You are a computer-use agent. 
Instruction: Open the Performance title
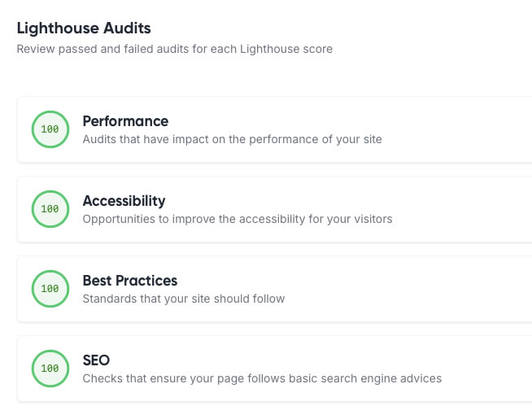[125, 121]
